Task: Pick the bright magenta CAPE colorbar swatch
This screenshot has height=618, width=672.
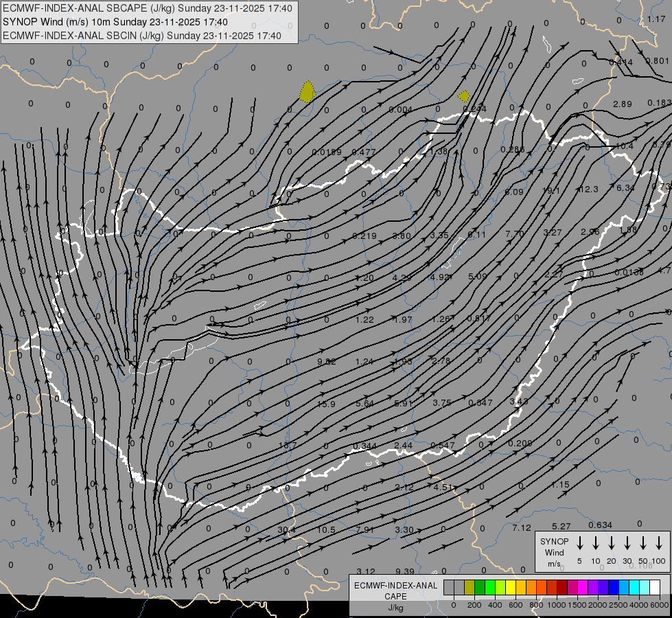Action: [x=583, y=587]
